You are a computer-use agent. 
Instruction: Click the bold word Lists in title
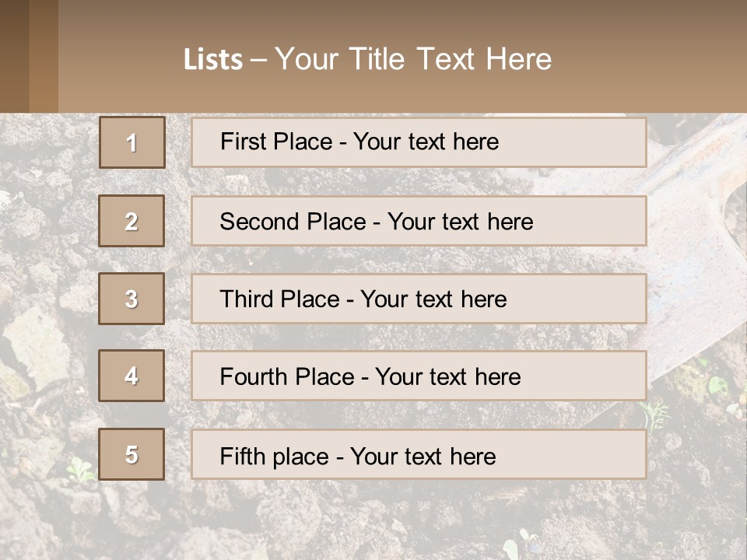click(213, 60)
